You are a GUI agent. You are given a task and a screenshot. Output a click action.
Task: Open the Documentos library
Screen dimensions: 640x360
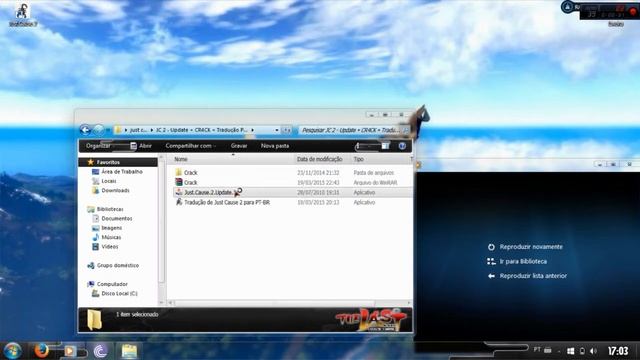click(x=112, y=218)
